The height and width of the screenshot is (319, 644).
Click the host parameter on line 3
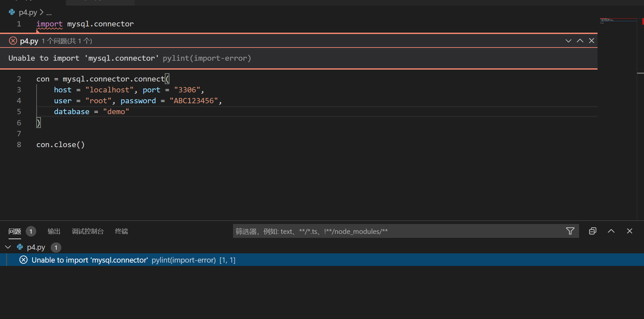coord(63,90)
